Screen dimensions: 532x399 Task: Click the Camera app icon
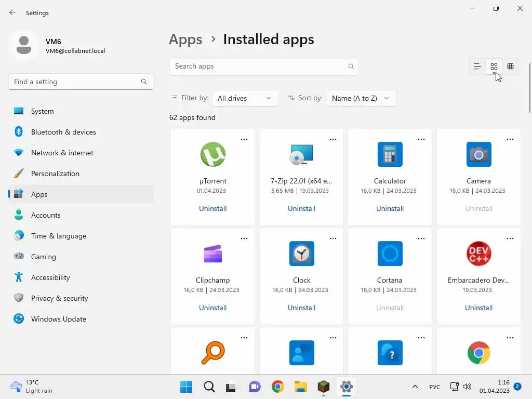[478, 154]
